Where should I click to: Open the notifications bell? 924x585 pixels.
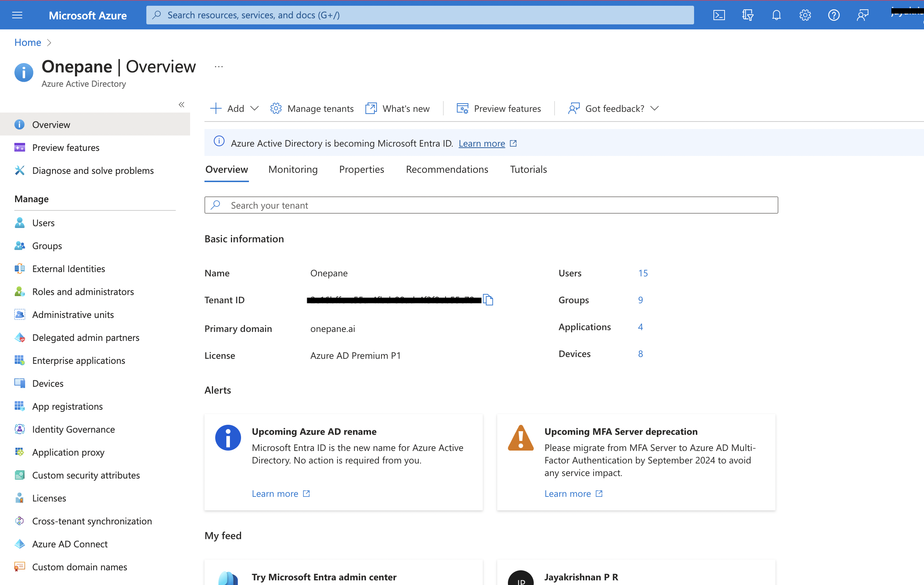click(x=776, y=15)
